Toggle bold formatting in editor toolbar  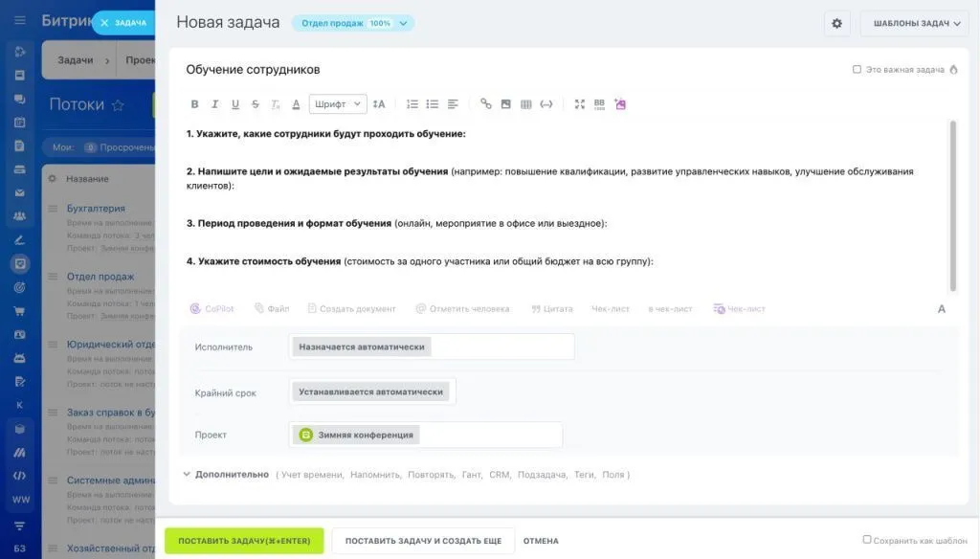(194, 104)
